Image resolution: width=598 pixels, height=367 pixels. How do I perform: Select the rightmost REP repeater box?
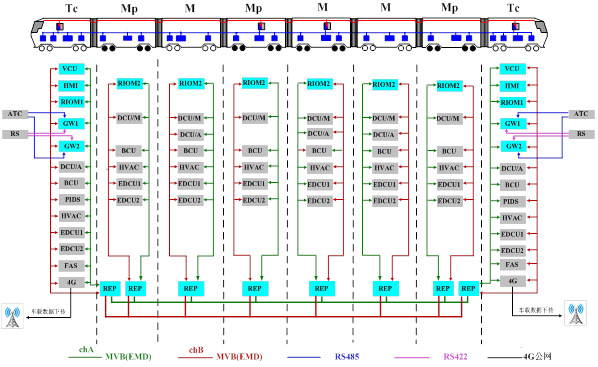coord(468,289)
